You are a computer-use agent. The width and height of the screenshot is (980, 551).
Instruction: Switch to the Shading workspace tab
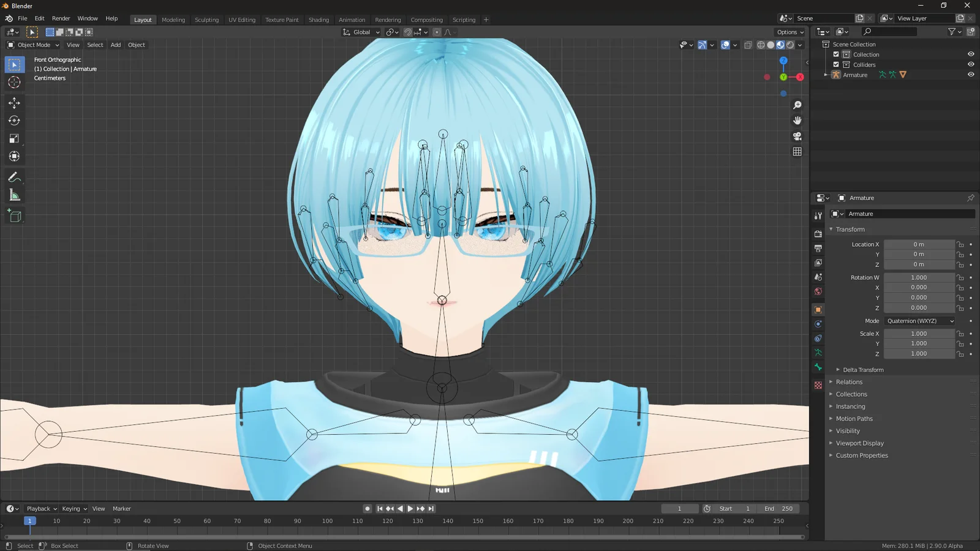point(318,20)
